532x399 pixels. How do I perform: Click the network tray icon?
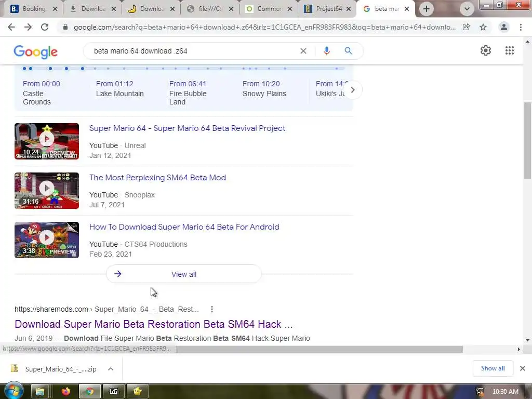(x=480, y=392)
